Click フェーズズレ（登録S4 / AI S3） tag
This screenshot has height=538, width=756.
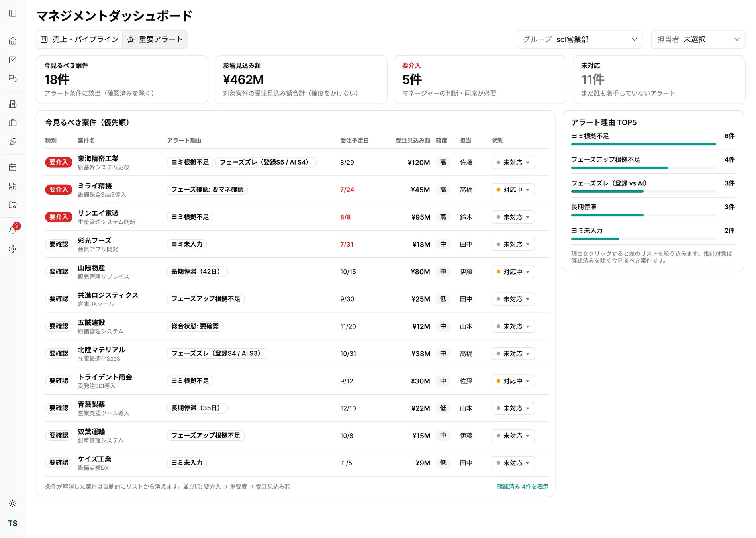(217, 353)
